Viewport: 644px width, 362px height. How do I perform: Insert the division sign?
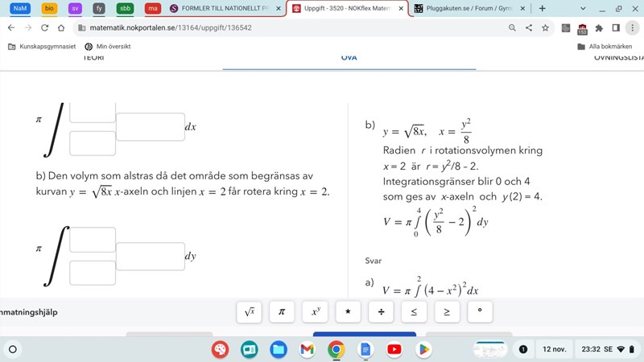[380, 311]
